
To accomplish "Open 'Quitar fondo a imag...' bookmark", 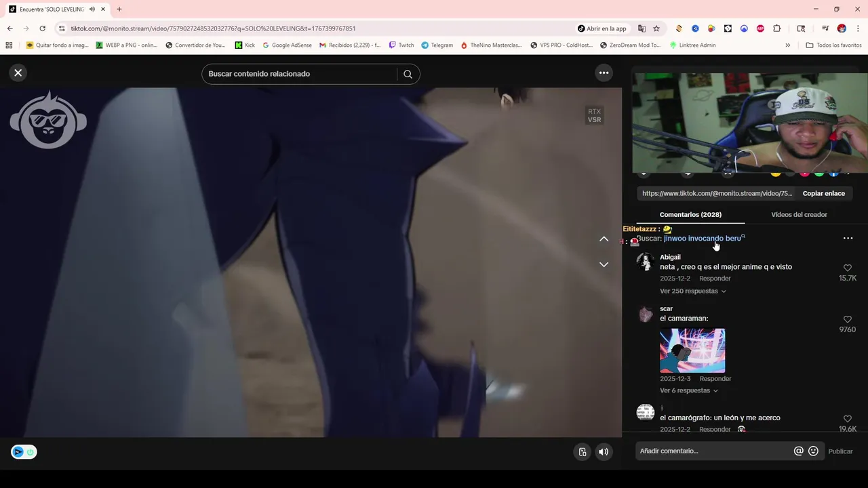I will [x=58, y=45].
